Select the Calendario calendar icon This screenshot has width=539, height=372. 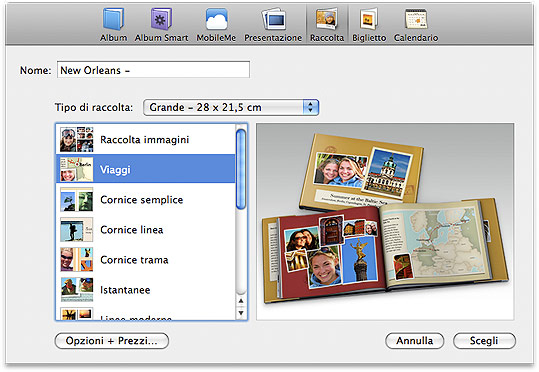tap(416, 19)
